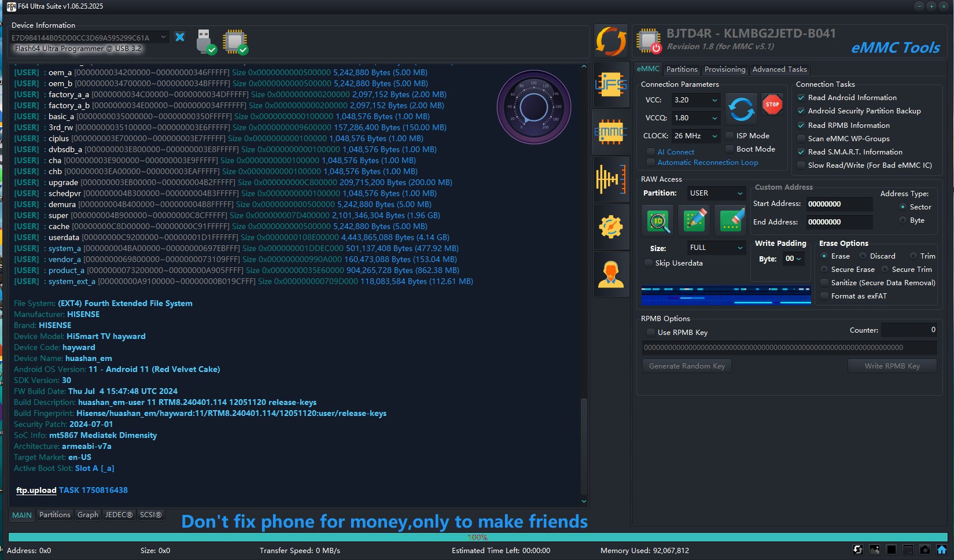
Task: Switch to the SCSI® tab
Action: pos(151,515)
